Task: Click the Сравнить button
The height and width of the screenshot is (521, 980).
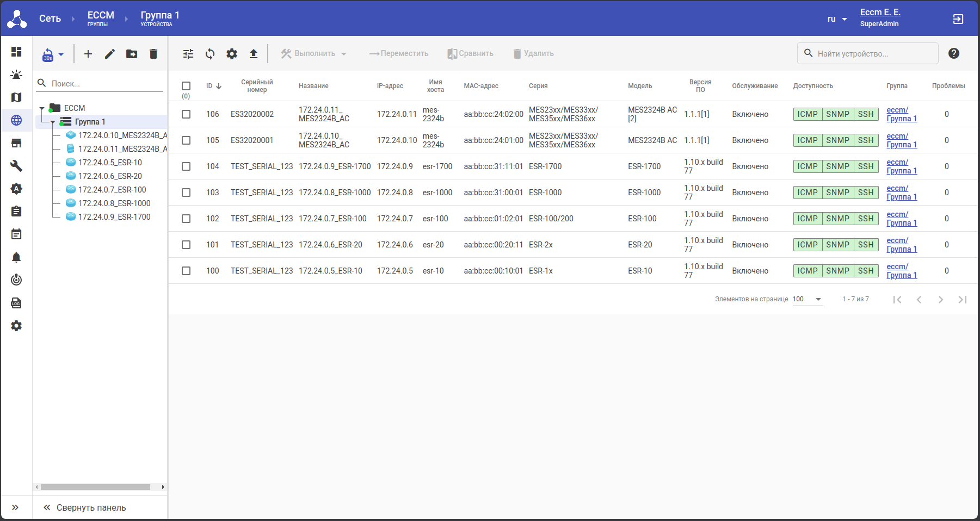Action: pos(470,54)
